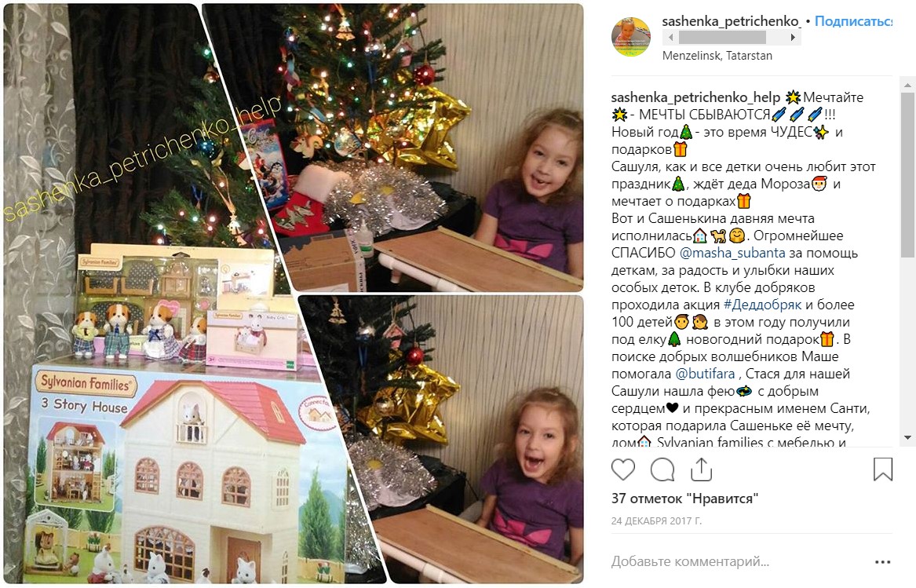View 37 отметок Нравится likes list
916x588 pixels.
[x=684, y=499]
